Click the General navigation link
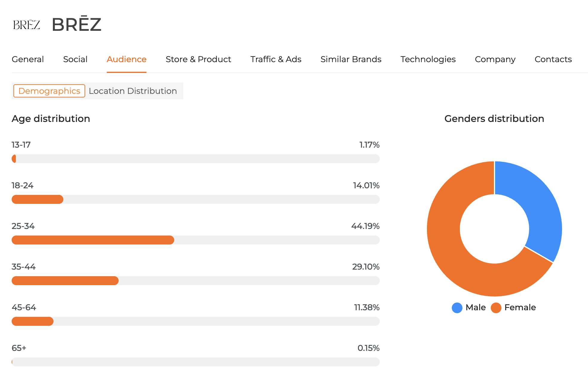Image resolution: width=588 pixels, height=379 pixels. (27, 59)
